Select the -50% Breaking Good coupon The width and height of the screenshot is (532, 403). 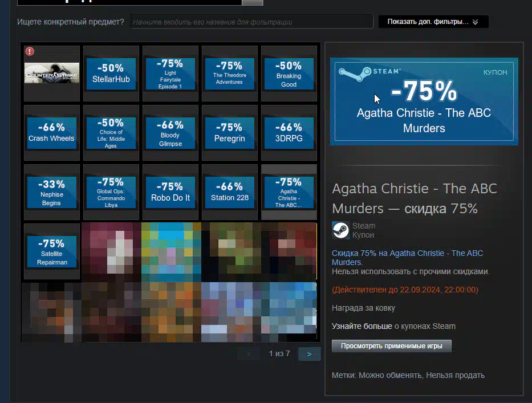[289, 74]
